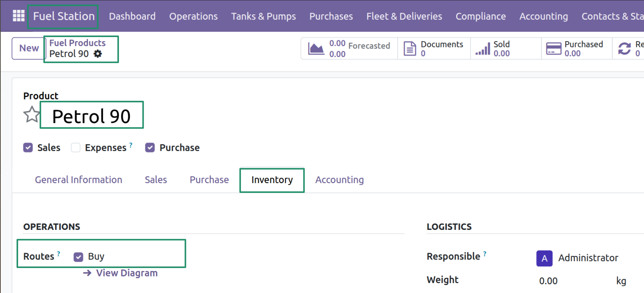
Task: Change the Responsible user Administrator
Action: coord(588,258)
